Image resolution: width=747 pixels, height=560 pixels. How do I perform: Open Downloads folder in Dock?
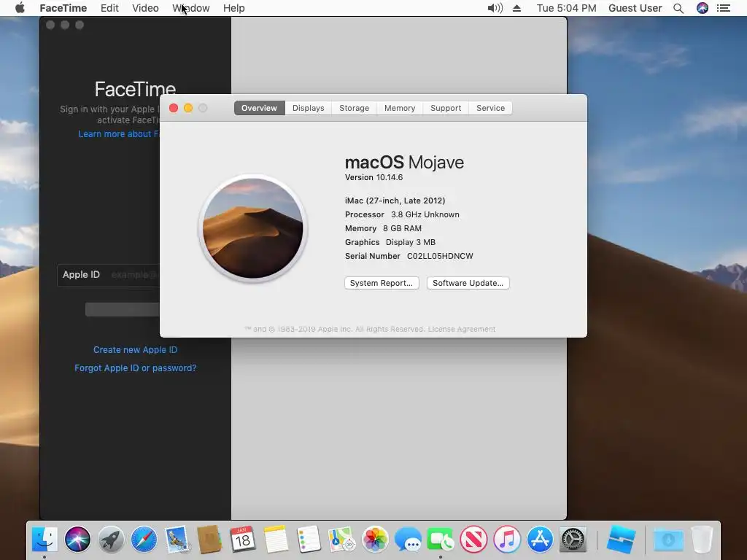point(668,540)
